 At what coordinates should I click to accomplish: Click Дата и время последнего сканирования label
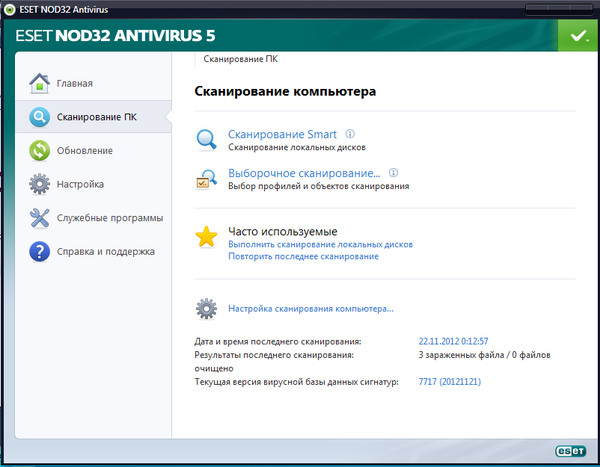278,341
